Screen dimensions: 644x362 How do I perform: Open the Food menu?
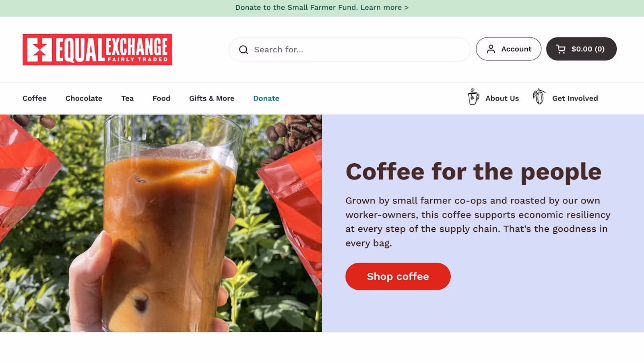(161, 98)
